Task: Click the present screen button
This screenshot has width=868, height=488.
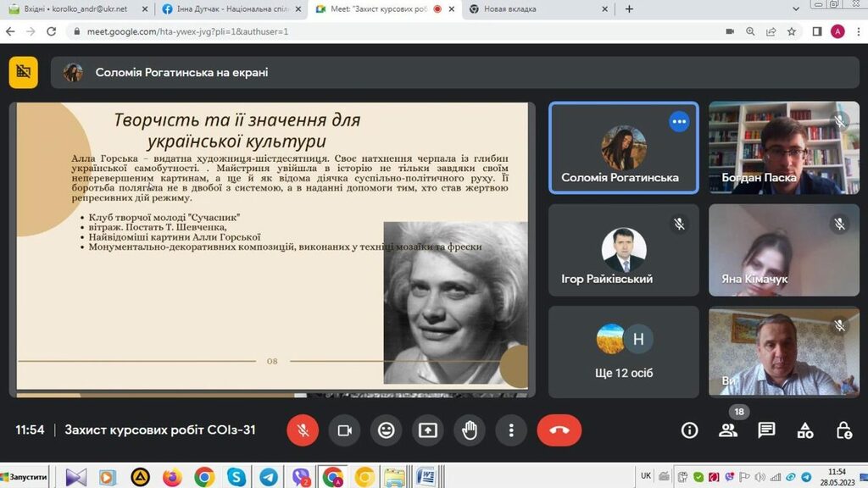Action: 428,430
